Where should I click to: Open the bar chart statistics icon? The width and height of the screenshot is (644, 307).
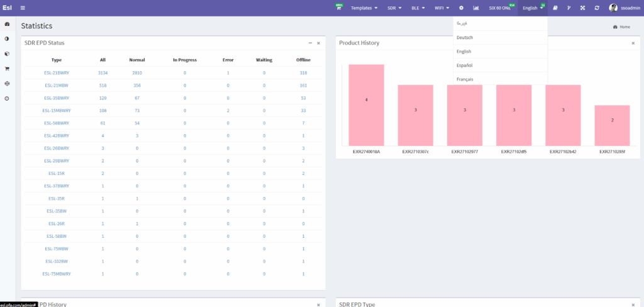[476, 8]
